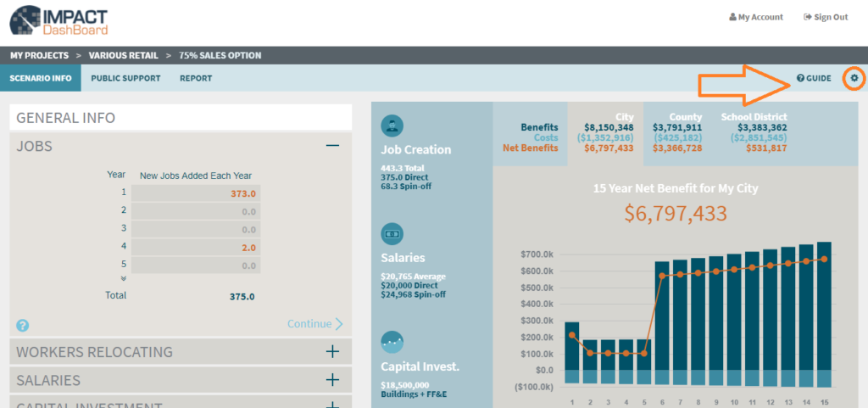868x408 pixels.
Task: Click the year 15 bar in chart
Action: 824,305
